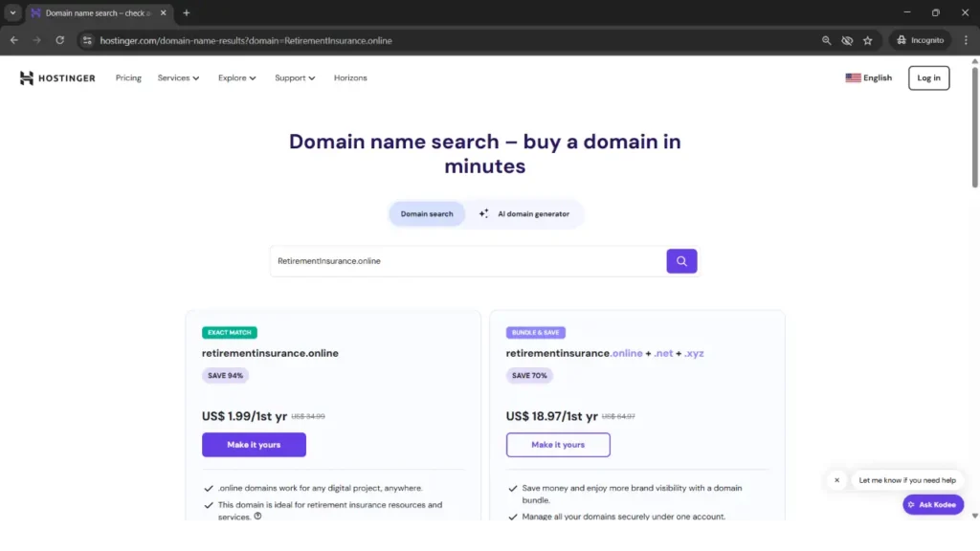Click Make it yours for retirementinsurance.online
The image size is (980, 551).
pyautogui.click(x=254, y=445)
